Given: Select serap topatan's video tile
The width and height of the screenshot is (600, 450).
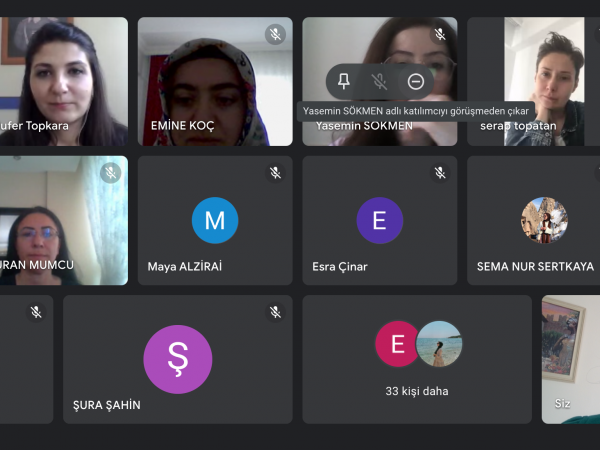Looking at the screenshot, I should click(533, 82).
